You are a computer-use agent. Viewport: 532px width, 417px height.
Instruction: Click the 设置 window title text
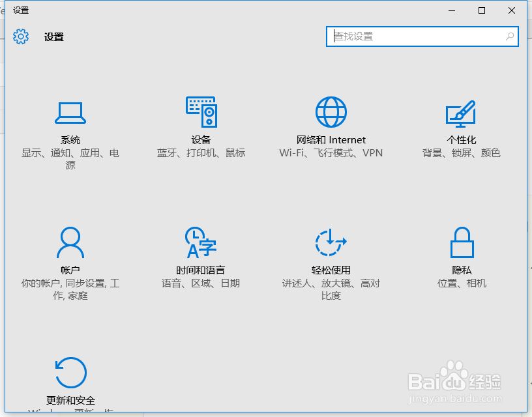[x=21, y=10]
